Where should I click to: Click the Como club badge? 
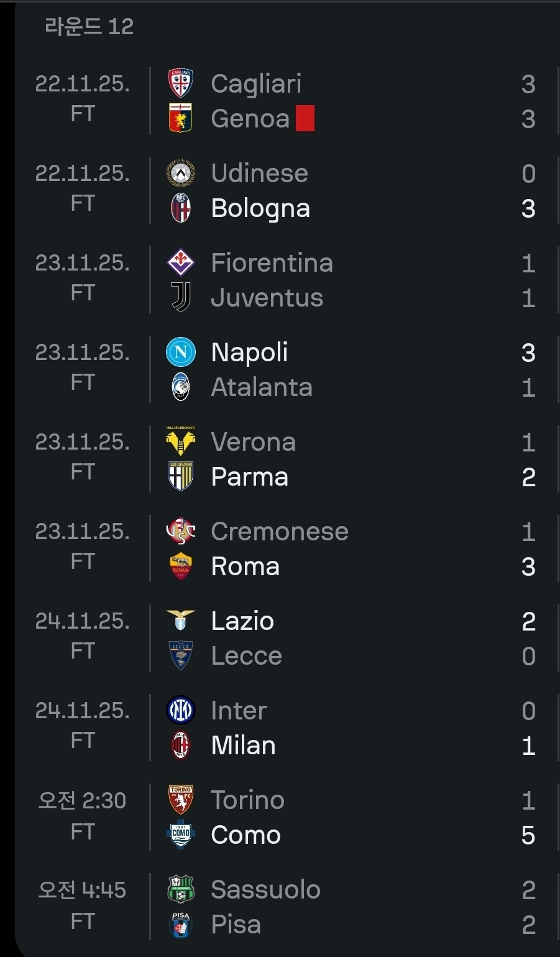[181, 835]
